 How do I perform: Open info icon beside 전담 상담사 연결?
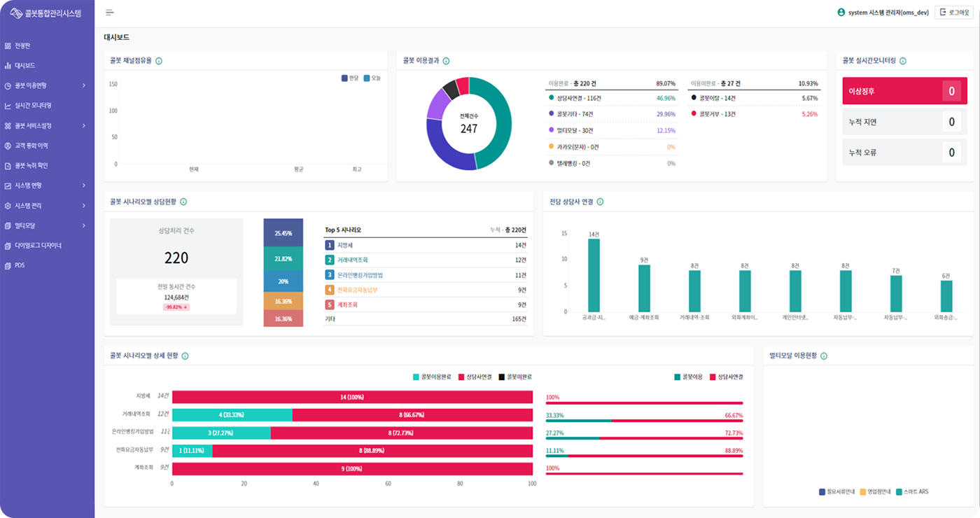(600, 202)
